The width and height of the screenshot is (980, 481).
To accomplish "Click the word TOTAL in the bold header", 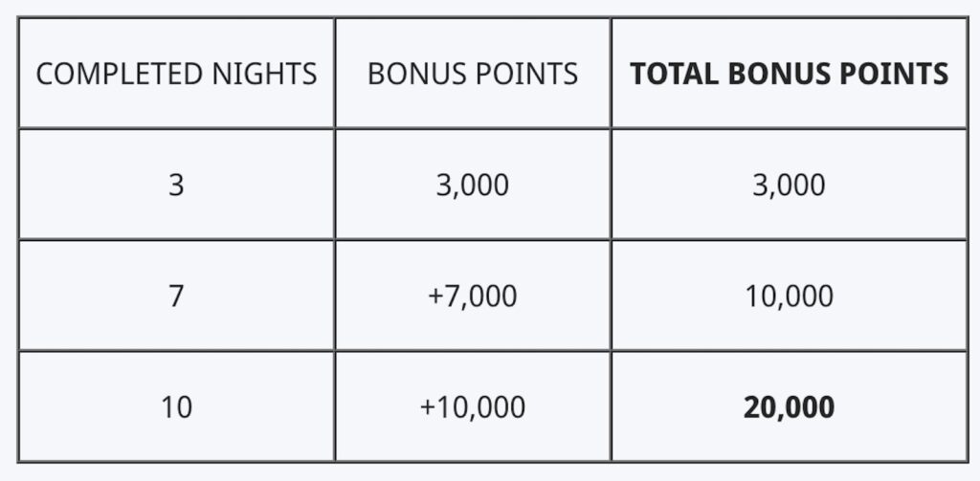I will click(668, 74).
